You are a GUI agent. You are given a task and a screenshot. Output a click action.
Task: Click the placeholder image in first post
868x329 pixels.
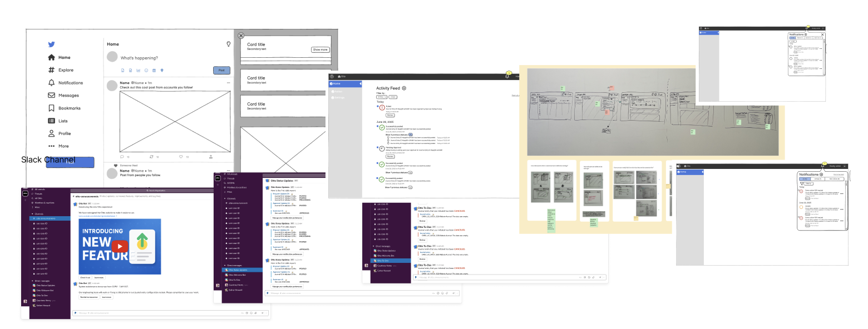point(175,122)
